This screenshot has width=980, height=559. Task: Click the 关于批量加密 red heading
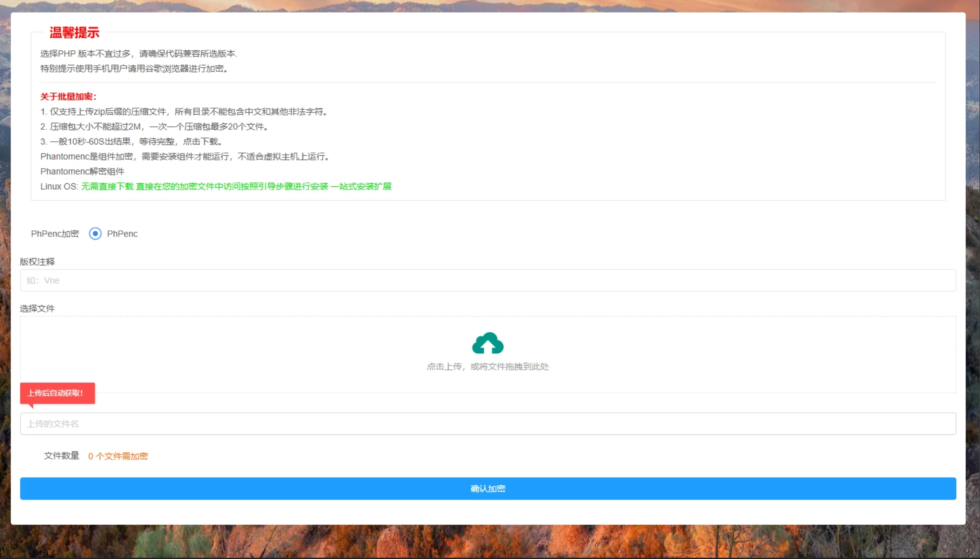[x=68, y=97]
